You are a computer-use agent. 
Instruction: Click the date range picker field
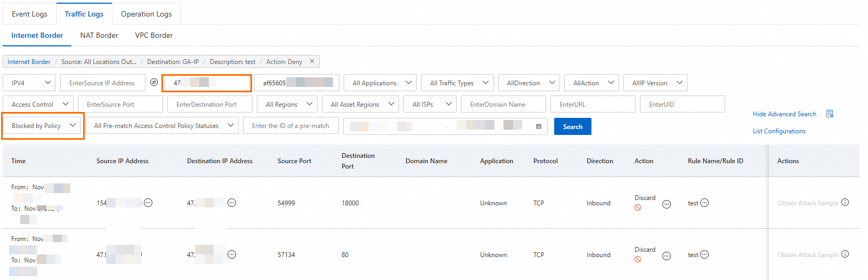(445, 126)
